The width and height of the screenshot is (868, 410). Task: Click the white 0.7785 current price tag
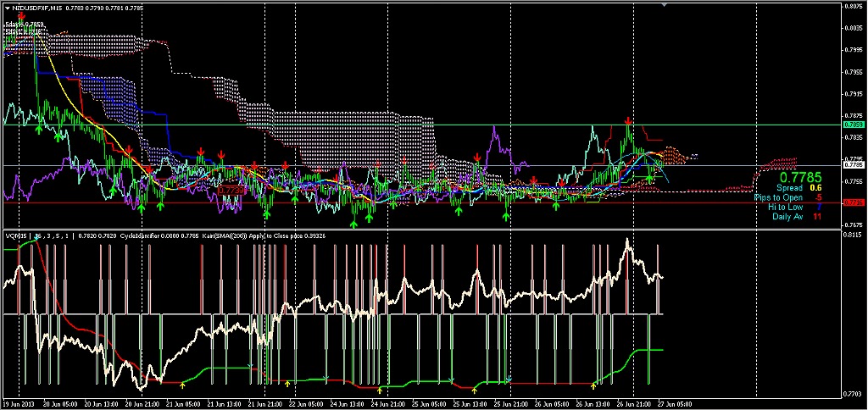pyautogui.click(x=853, y=165)
